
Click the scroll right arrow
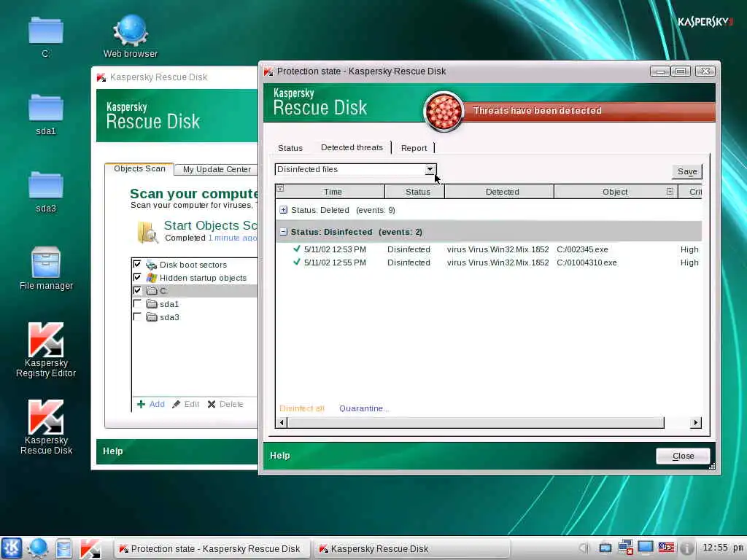[x=695, y=422]
